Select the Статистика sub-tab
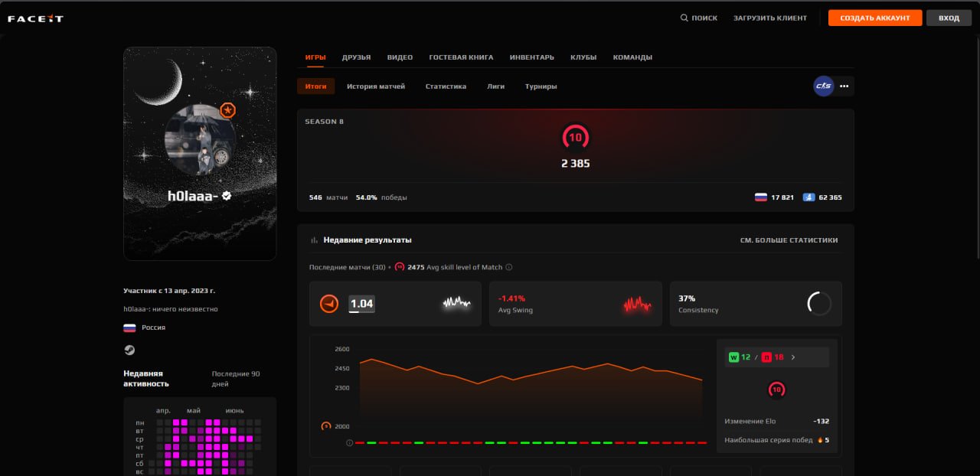 coord(446,86)
